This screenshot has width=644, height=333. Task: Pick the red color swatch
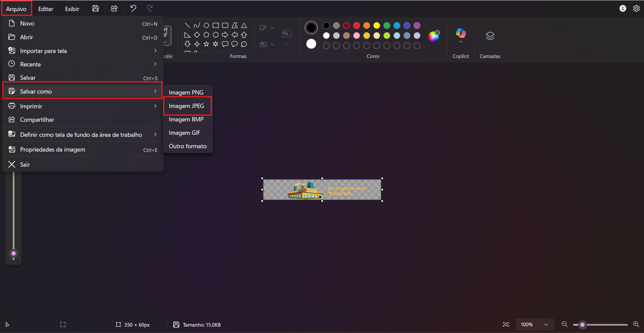(x=357, y=25)
